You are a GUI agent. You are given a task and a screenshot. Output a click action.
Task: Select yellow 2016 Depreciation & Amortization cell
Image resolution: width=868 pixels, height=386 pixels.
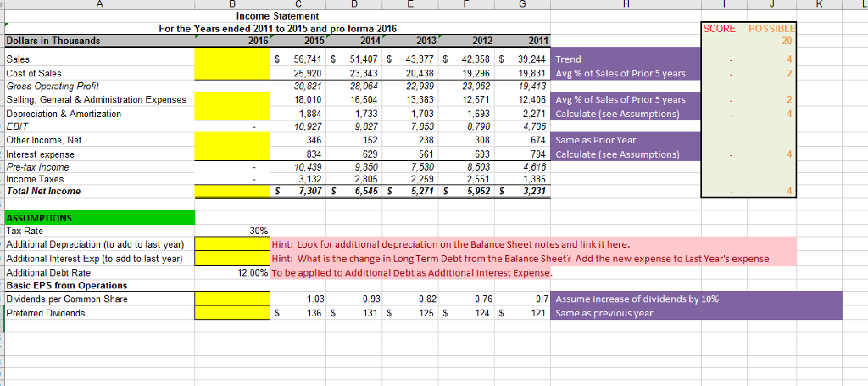[232, 114]
